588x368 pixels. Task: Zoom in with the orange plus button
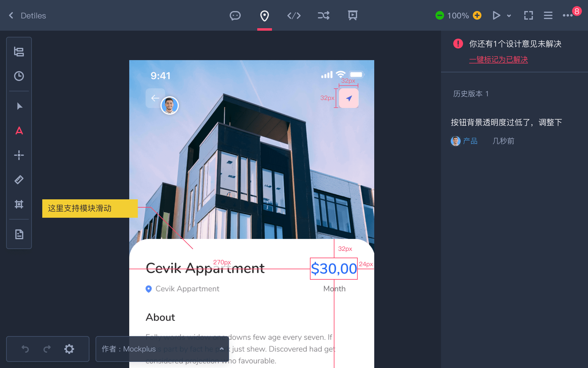(477, 15)
